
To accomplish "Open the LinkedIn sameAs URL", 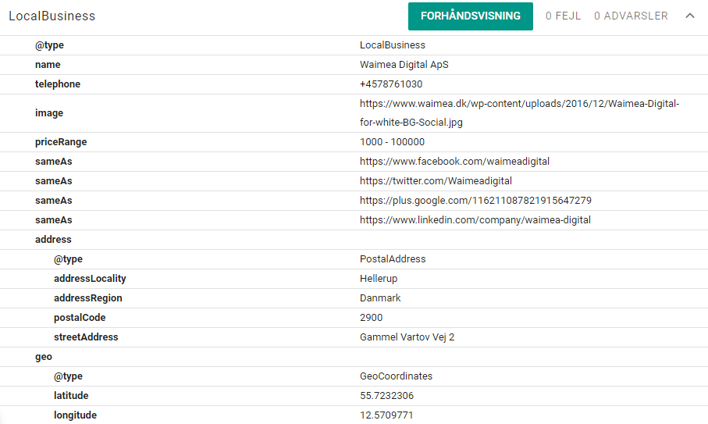I will pyautogui.click(x=475, y=220).
